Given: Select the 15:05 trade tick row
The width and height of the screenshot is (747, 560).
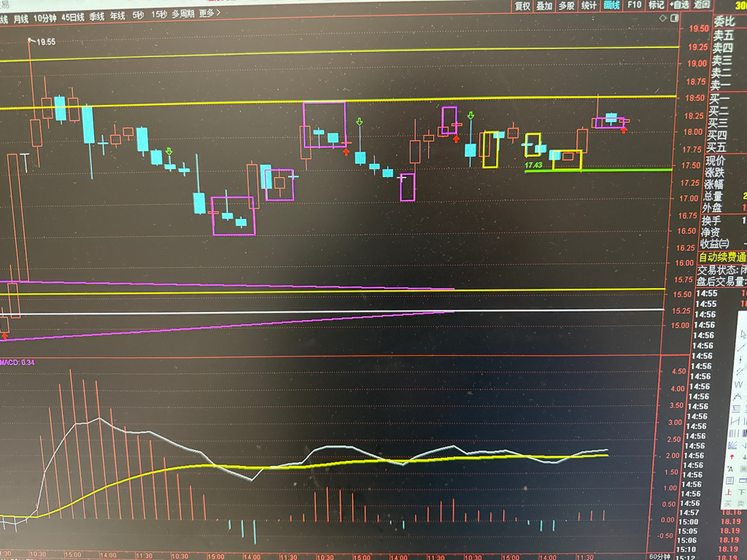Looking at the screenshot, I should pyautogui.click(x=710, y=531).
